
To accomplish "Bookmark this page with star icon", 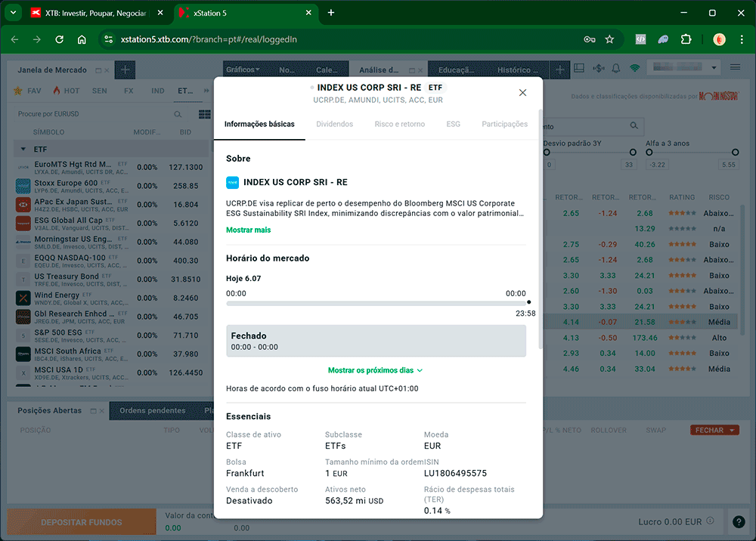I will (x=609, y=39).
